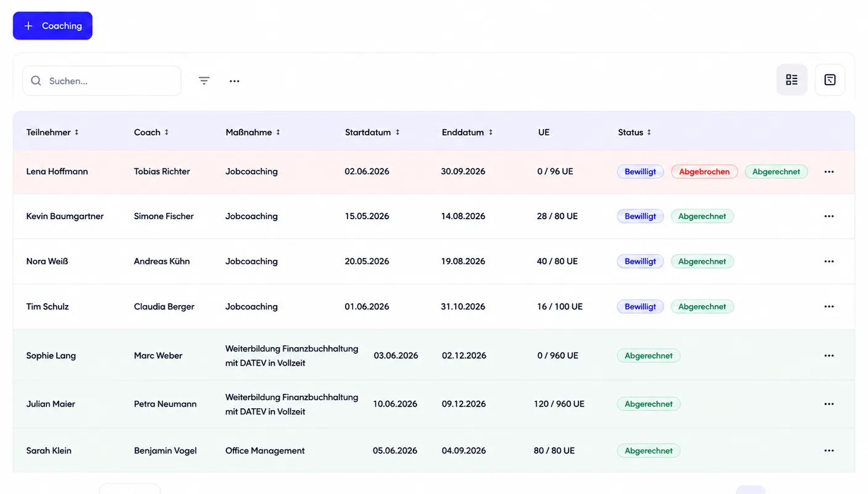Click Julian Maier's Weiterbildung Finanzbuchhaltung cell
The height and width of the screenshot is (494, 868).
pyautogui.click(x=291, y=404)
